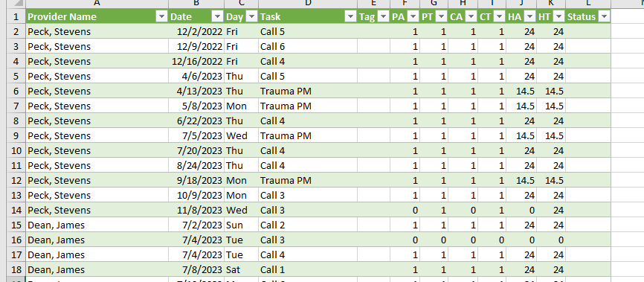Open the CA filter dropdown arrow

pos(471,17)
